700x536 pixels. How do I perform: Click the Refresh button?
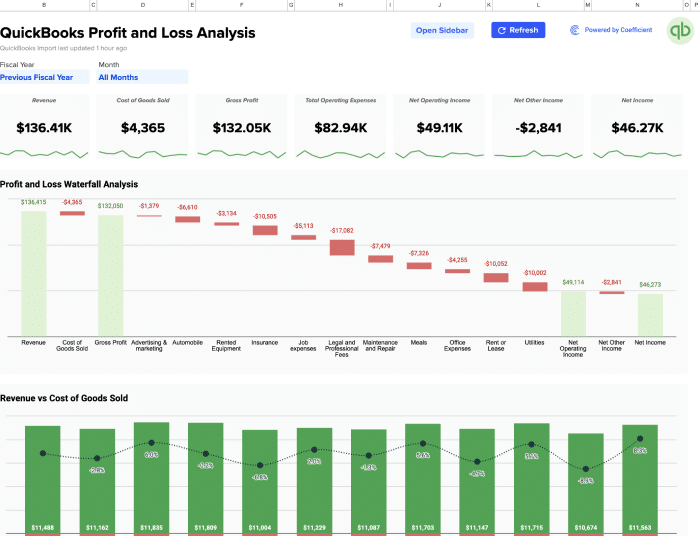coord(518,30)
